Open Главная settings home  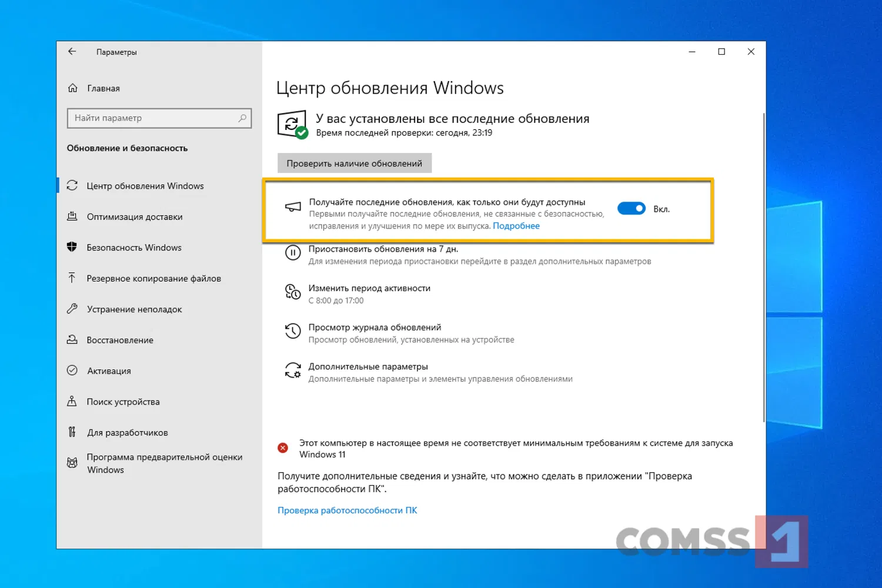tap(103, 88)
